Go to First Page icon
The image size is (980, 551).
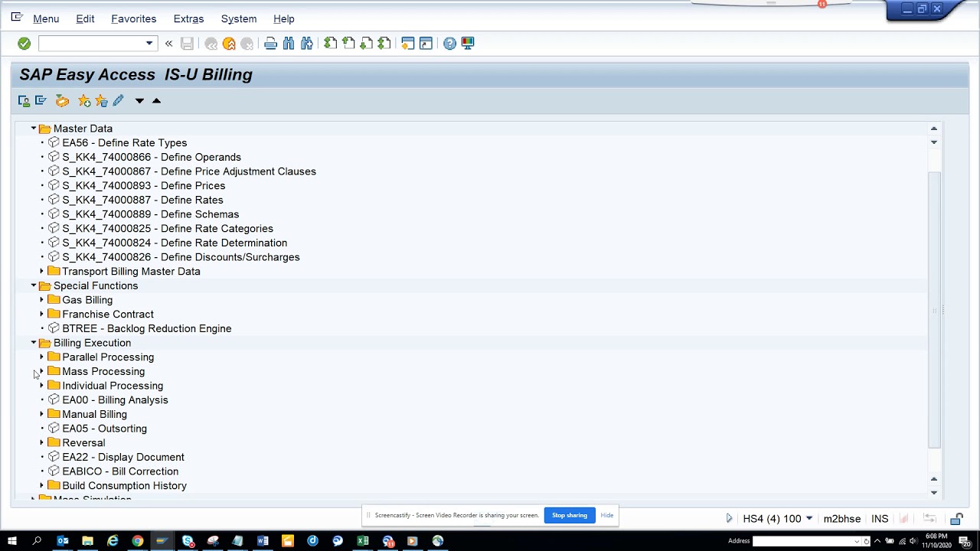click(x=330, y=44)
